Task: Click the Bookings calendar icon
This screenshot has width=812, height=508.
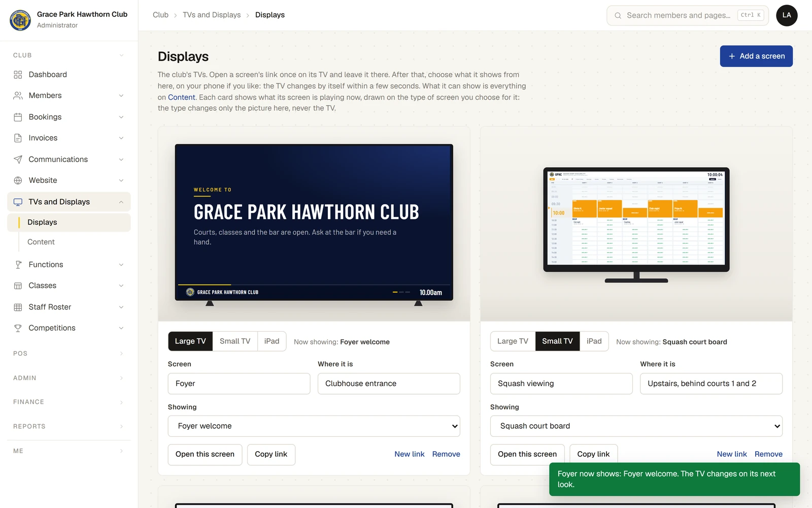Action: (x=18, y=117)
